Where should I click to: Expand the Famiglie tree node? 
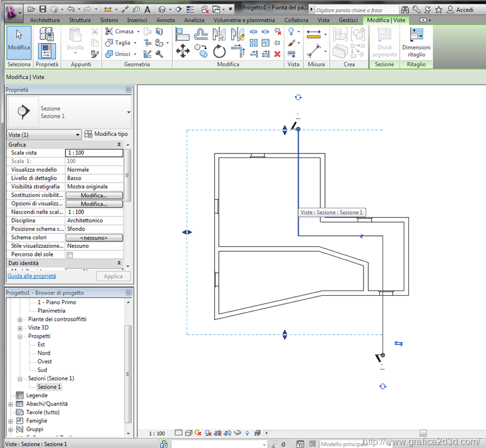[11, 421]
